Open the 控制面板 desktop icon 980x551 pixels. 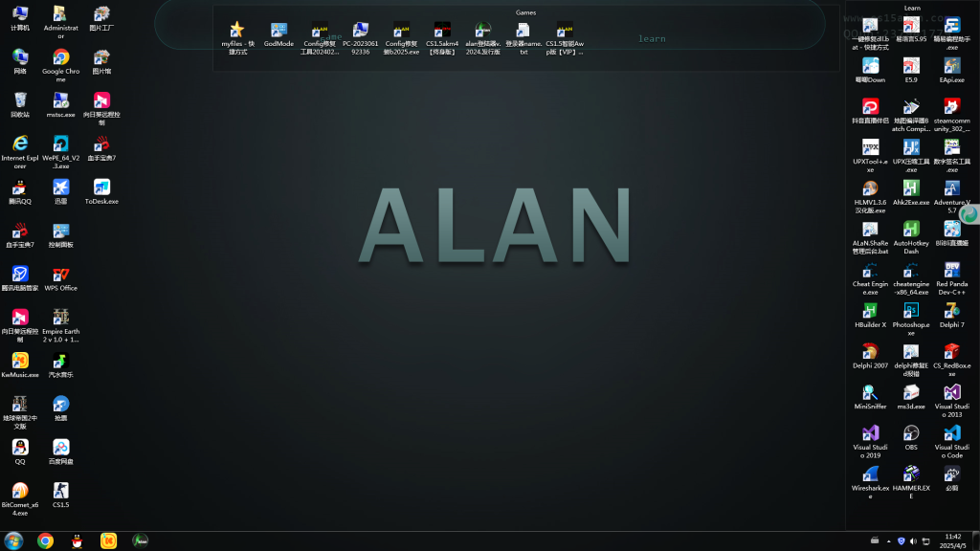pos(60,235)
